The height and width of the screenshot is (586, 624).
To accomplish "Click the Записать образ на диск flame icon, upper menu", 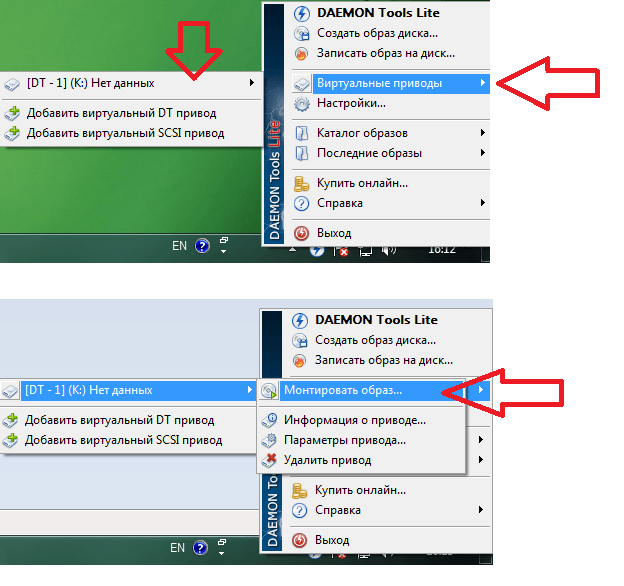I will click(x=302, y=53).
